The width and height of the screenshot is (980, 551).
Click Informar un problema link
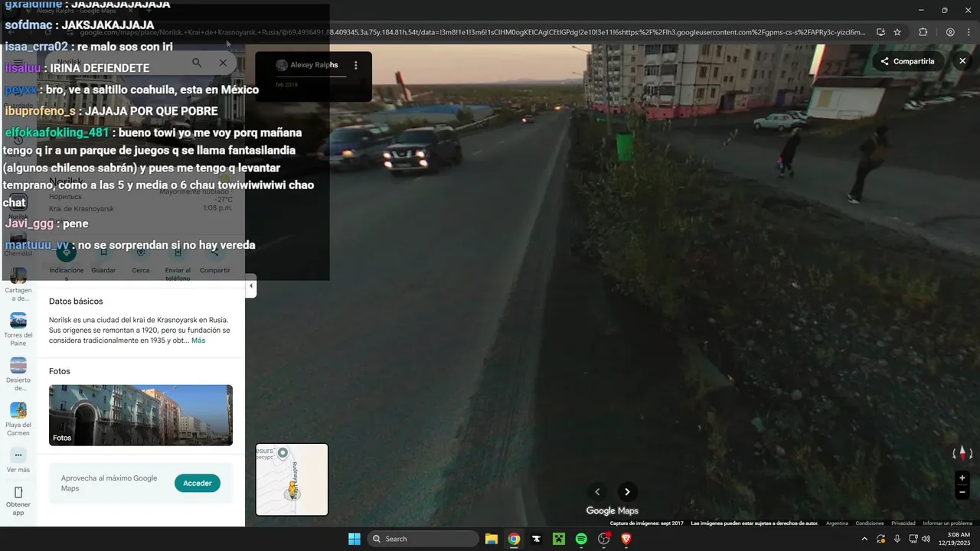pos(947,523)
